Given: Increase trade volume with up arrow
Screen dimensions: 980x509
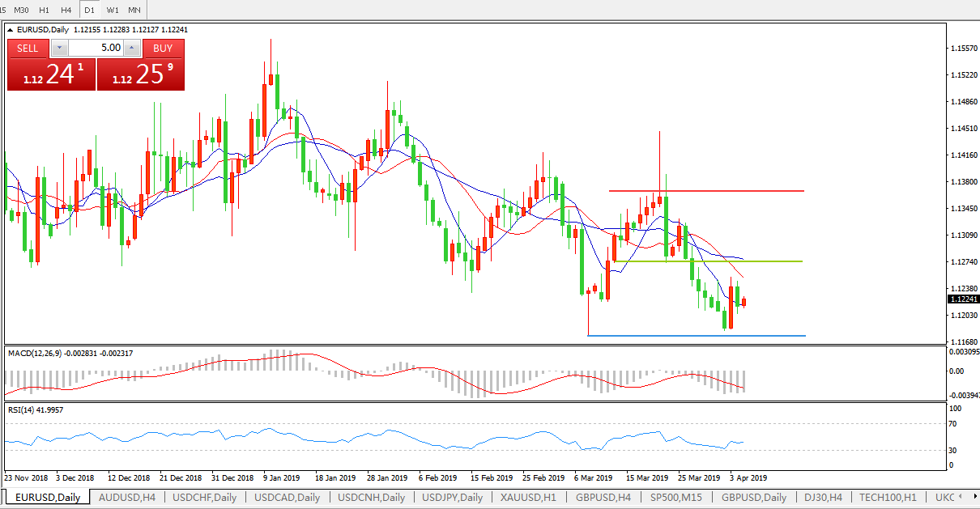Looking at the screenshot, I should (132, 48).
